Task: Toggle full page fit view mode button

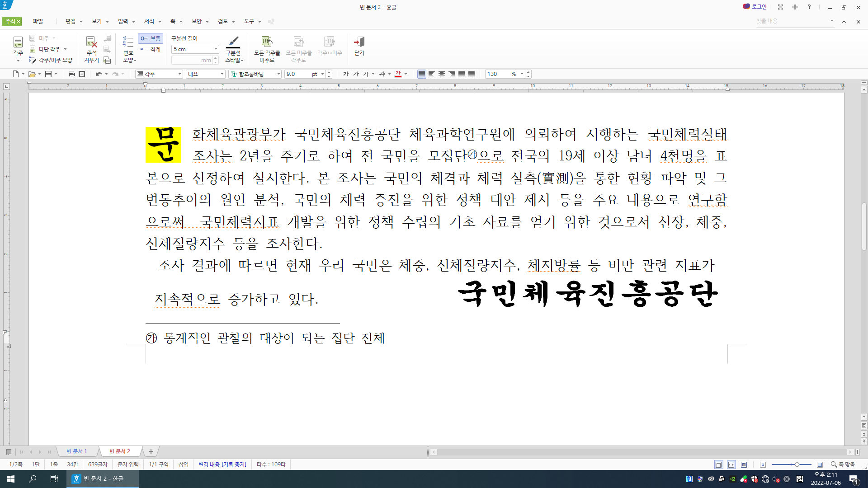Action: (x=744, y=465)
